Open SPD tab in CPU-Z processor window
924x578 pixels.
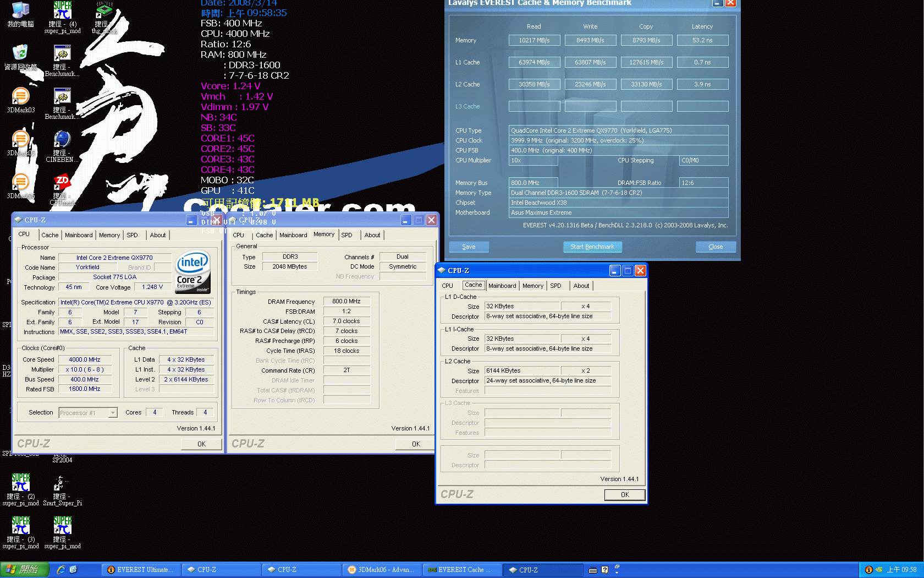(133, 235)
